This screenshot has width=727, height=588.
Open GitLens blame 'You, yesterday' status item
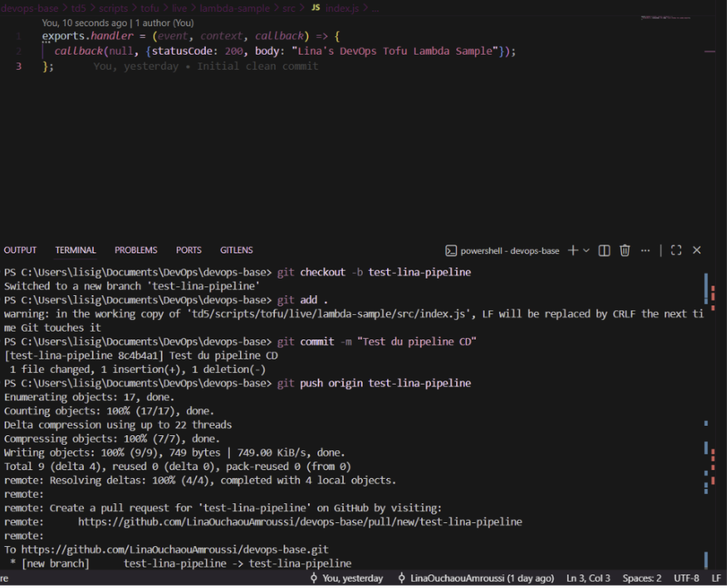point(348,579)
